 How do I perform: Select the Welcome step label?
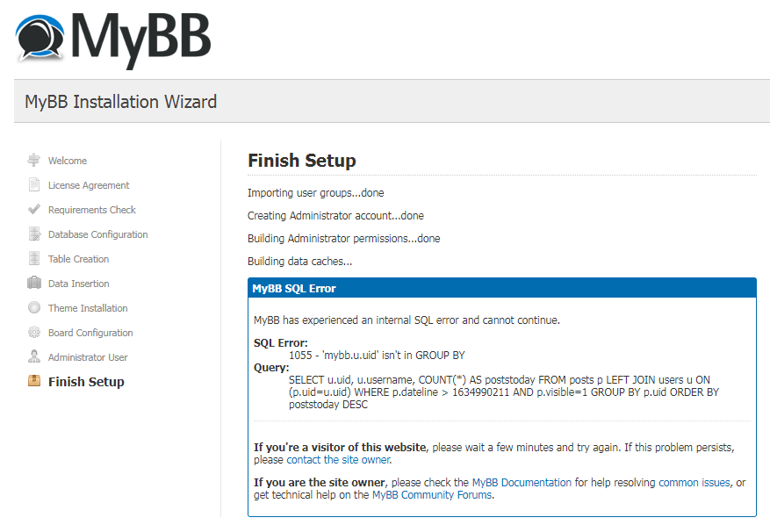pyautogui.click(x=68, y=161)
